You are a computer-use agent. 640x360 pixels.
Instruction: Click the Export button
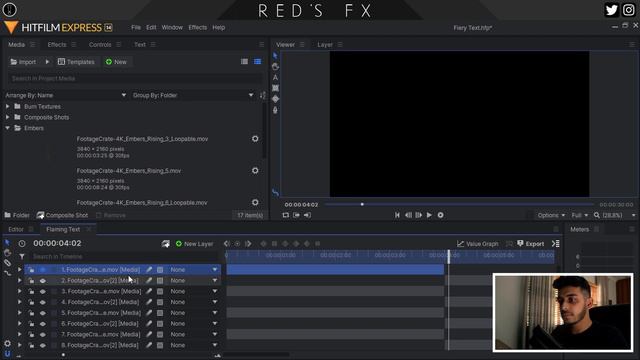coord(530,244)
